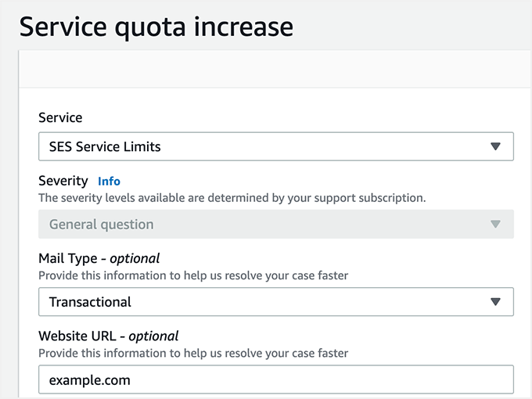Click the 'example.com' text in URL field
The width and height of the screenshot is (532, 399).
(x=89, y=380)
